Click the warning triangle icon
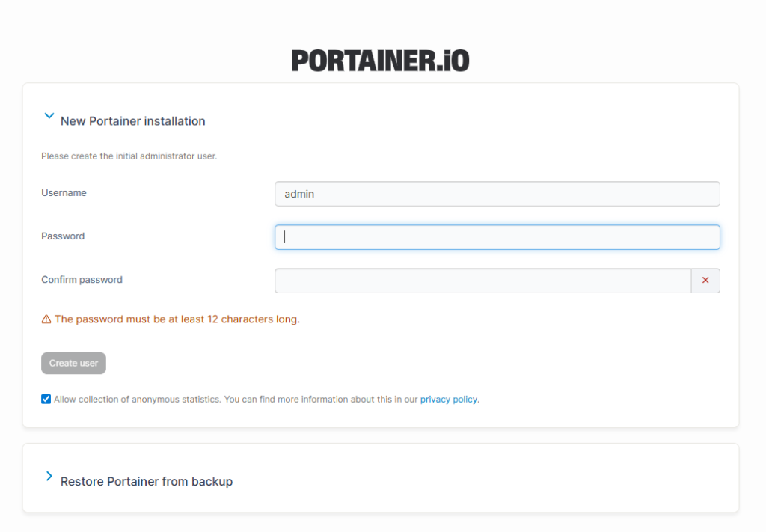The height and width of the screenshot is (532, 766). [x=46, y=319]
